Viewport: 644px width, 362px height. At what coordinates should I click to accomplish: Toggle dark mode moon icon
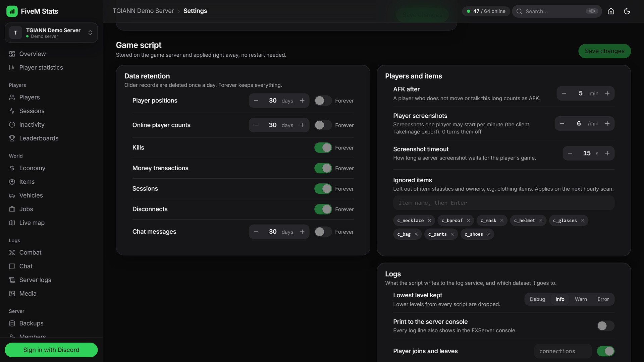click(x=627, y=11)
